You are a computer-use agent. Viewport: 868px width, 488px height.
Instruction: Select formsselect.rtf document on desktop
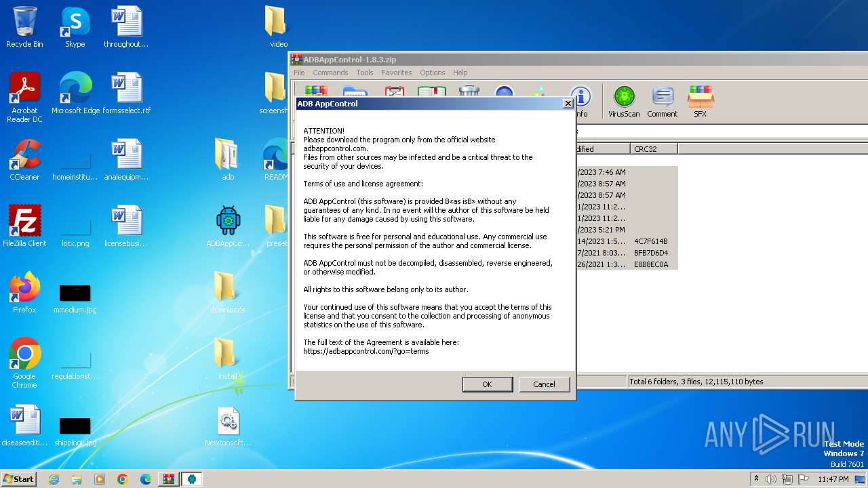(x=127, y=94)
